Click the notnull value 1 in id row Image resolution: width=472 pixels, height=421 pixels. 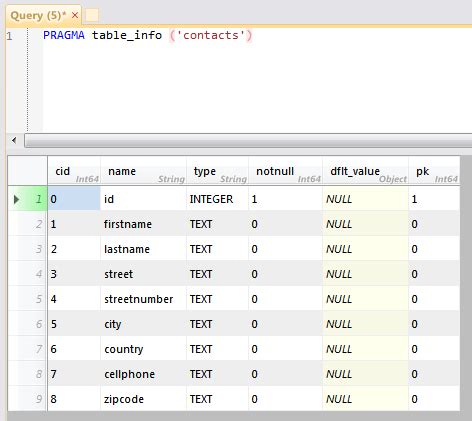pos(285,199)
